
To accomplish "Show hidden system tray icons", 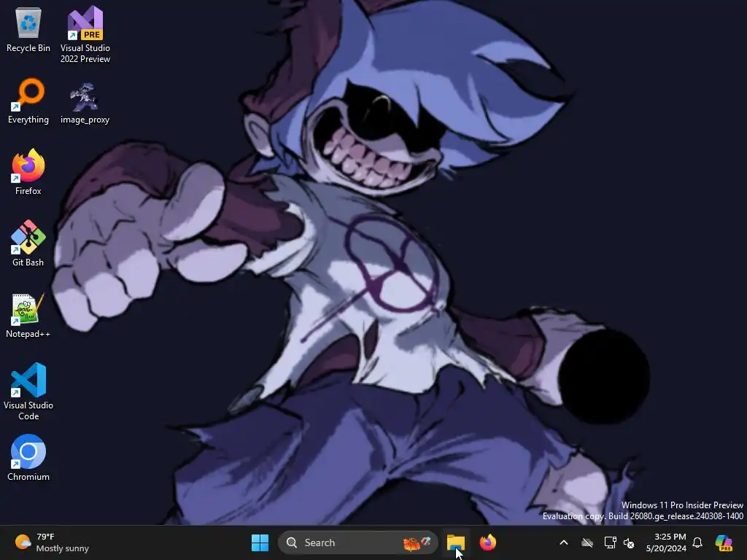I will tap(564, 542).
